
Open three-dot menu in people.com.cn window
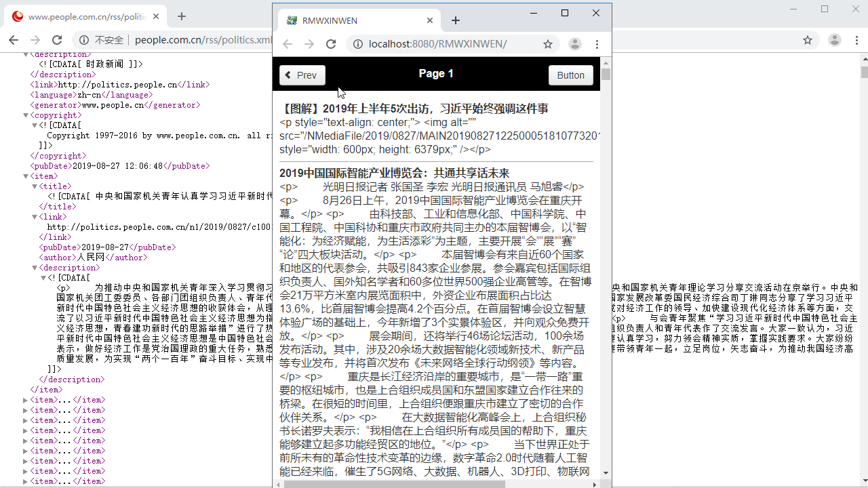pyautogui.click(x=856, y=40)
